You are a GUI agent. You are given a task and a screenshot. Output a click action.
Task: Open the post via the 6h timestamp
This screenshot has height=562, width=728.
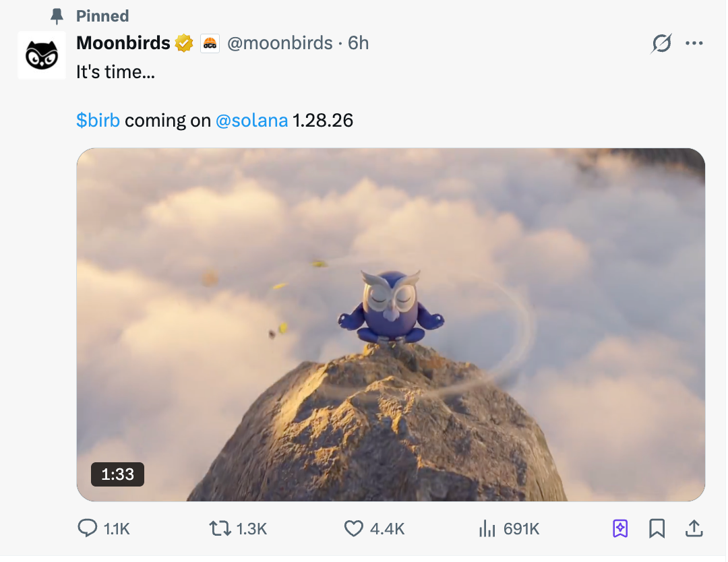[x=359, y=44]
